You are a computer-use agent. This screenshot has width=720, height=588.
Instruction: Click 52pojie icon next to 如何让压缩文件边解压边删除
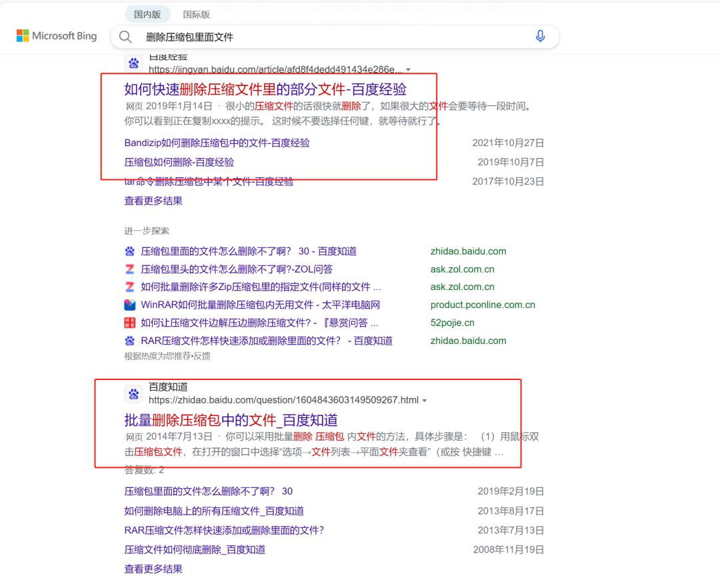click(x=130, y=323)
